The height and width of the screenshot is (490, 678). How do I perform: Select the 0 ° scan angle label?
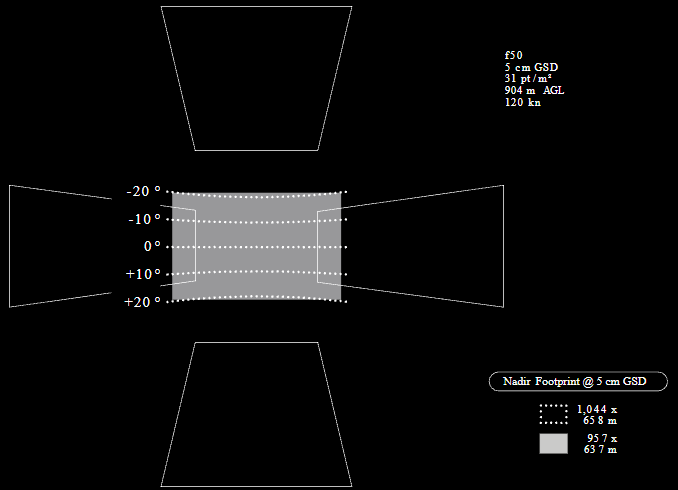[x=151, y=246]
